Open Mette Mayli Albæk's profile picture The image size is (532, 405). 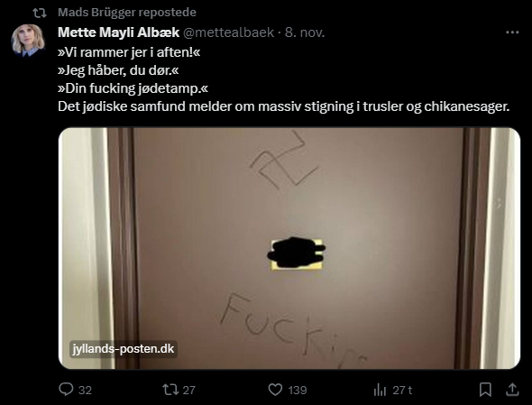pyautogui.click(x=28, y=40)
